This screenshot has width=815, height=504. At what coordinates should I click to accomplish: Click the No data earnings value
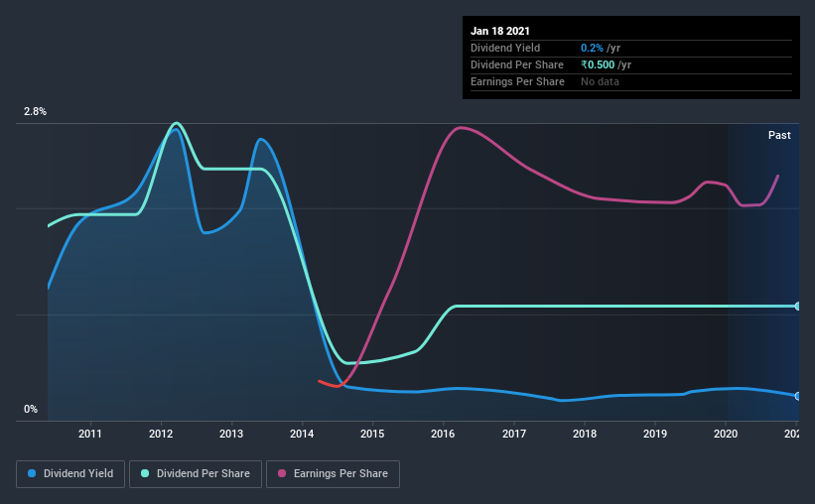coord(600,81)
